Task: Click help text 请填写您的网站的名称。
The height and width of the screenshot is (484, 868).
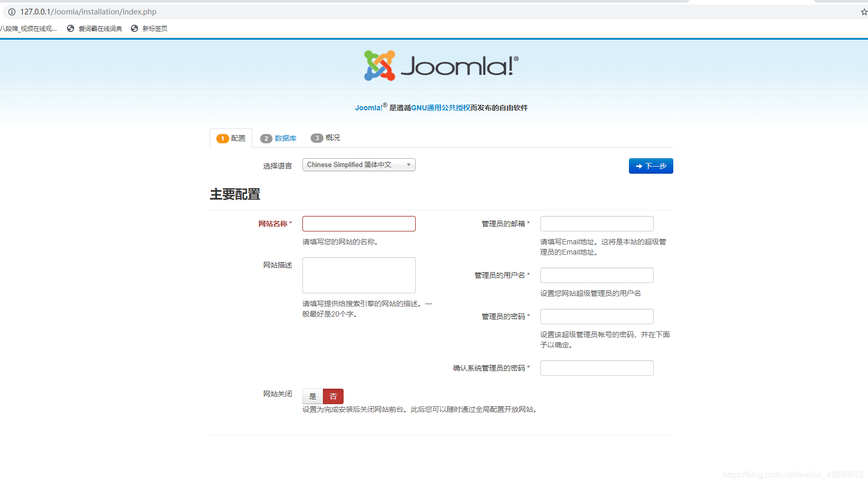Action: click(342, 242)
